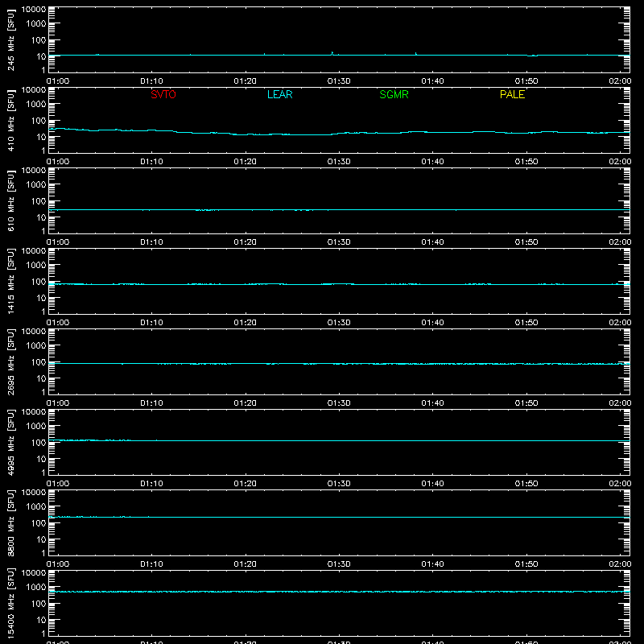Click the 610 MHz [SFU] axis label
This screenshot has width=644, height=644.
tap(10, 201)
